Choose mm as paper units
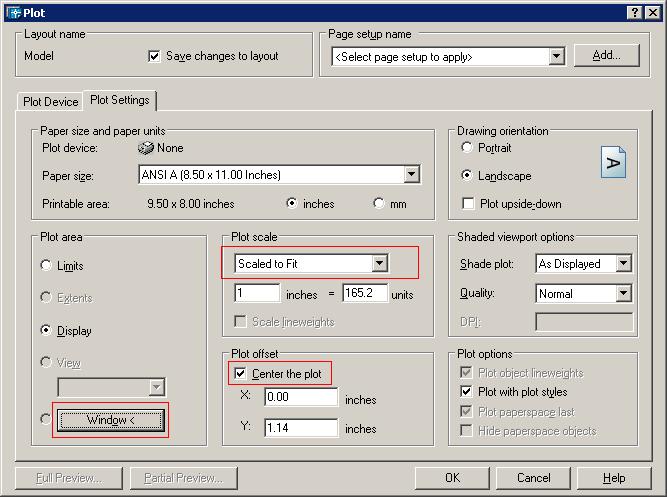The height and width of the screenshot is (497, 667). click(379, 203)
